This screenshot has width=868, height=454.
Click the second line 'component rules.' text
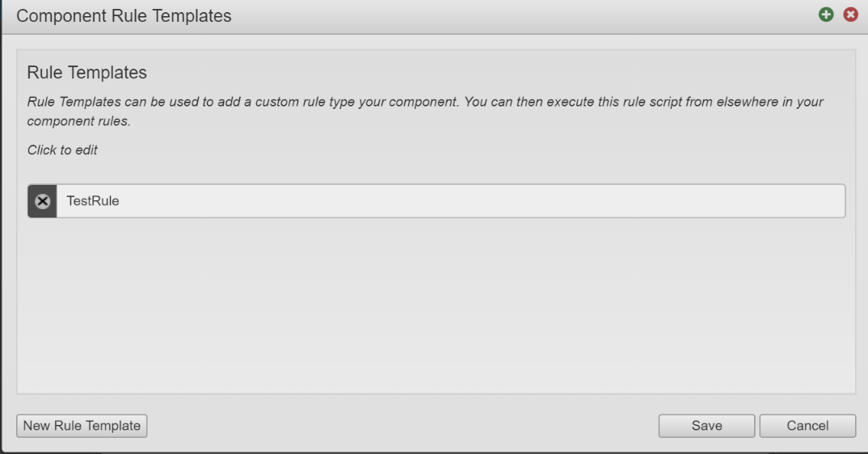[x=78, y=121]
